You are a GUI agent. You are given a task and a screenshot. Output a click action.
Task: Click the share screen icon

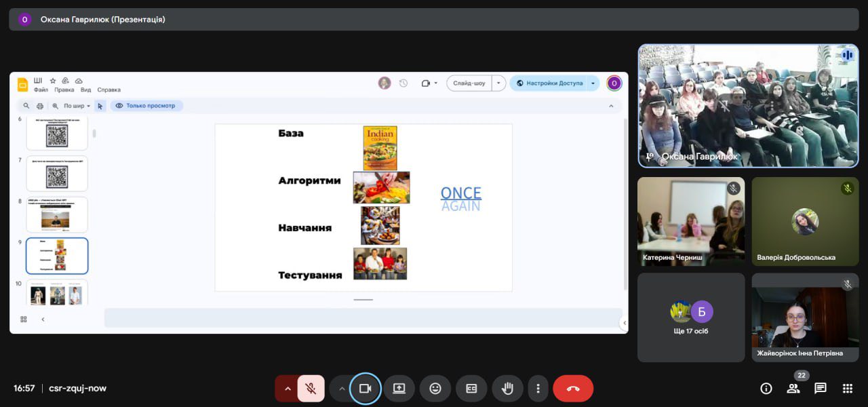pyautogui.click(x=399, y=389)
